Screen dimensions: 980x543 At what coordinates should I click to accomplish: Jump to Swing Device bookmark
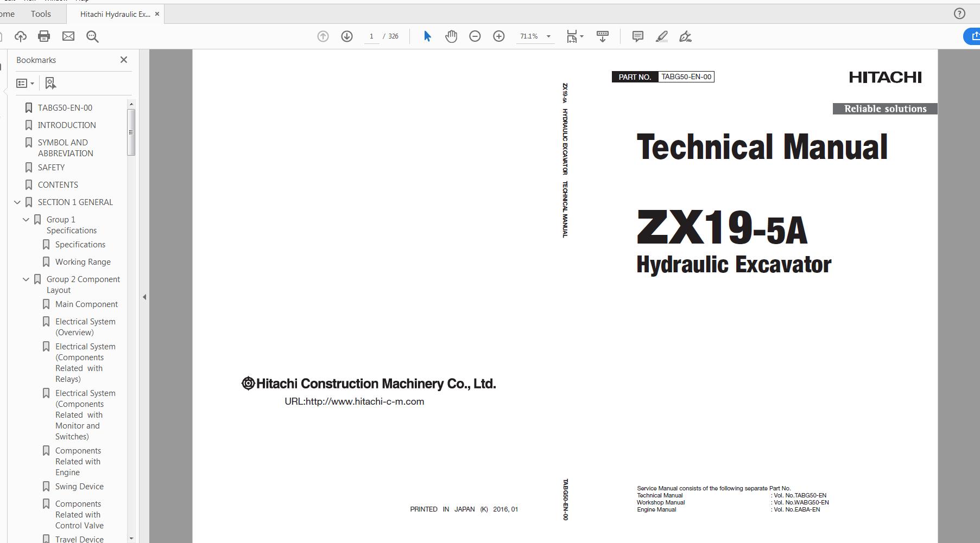(79, 486)
